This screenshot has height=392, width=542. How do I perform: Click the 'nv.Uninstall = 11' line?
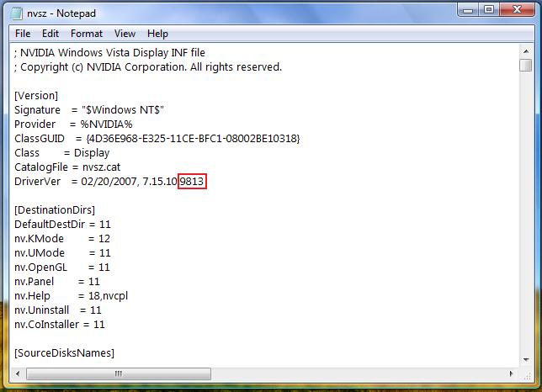click(58, 310)
